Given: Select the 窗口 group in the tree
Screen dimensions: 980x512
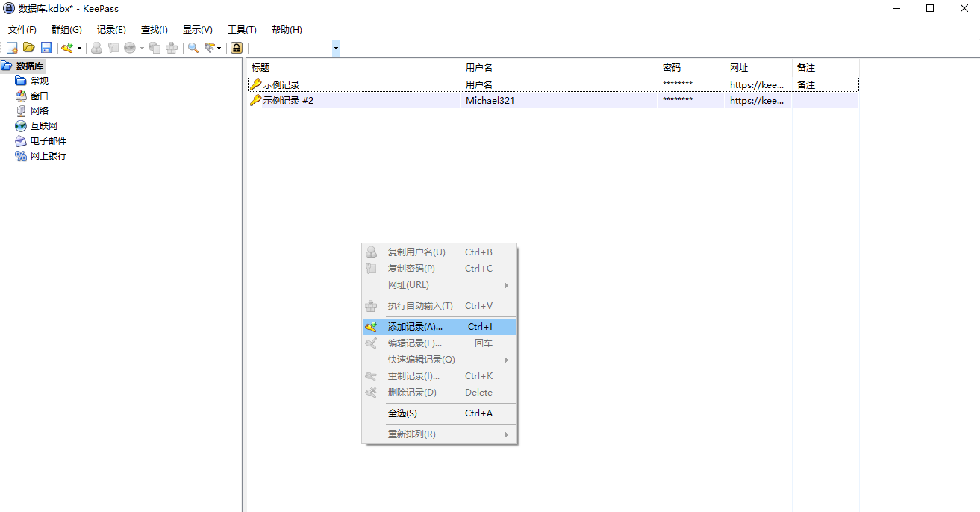Looking at the screenshot, I should point(40,96).
